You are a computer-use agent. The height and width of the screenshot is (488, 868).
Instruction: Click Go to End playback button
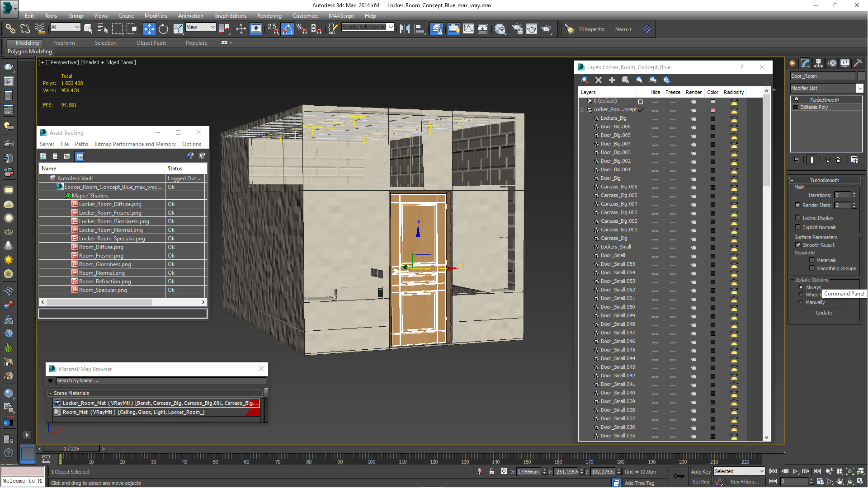[817, 471]
